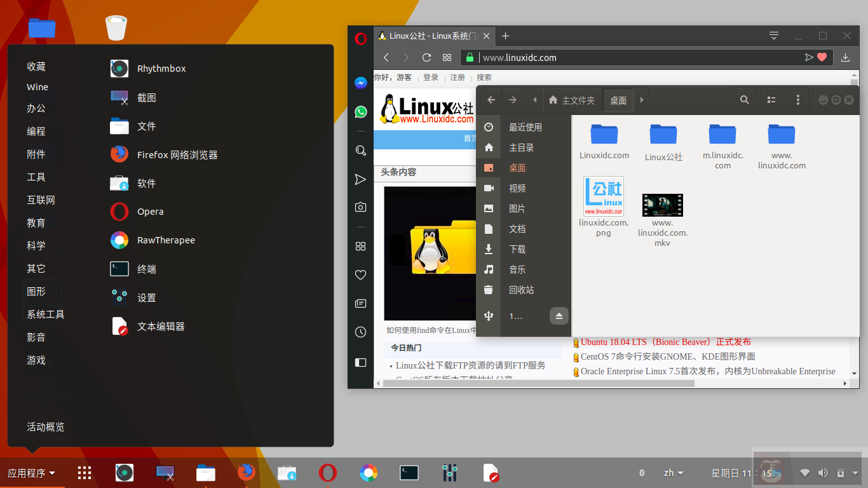Launch the terminal from the taskbar
868x488 pixels.
coord(409,473)
